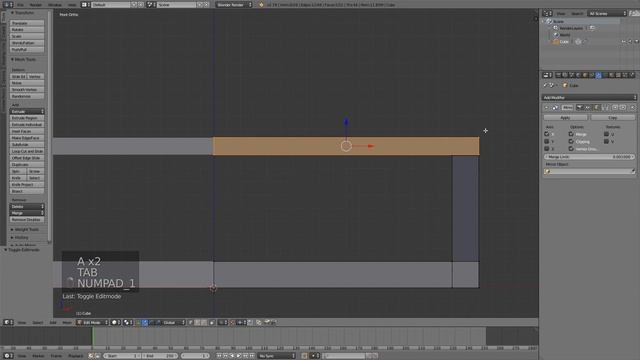Remove the Mirror modifier with X icon
The image size is (640, 360).
click(x=632, y=107)
